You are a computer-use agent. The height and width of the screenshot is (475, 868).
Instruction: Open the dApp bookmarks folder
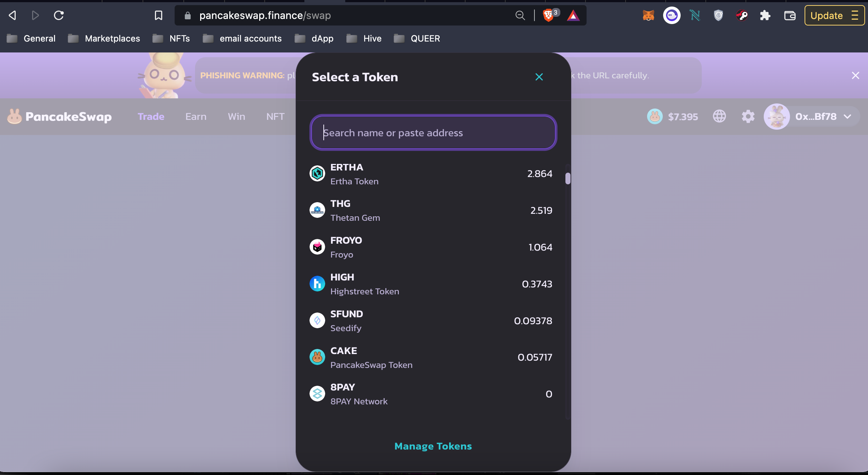pyautogui.click(x=314, y=39)
